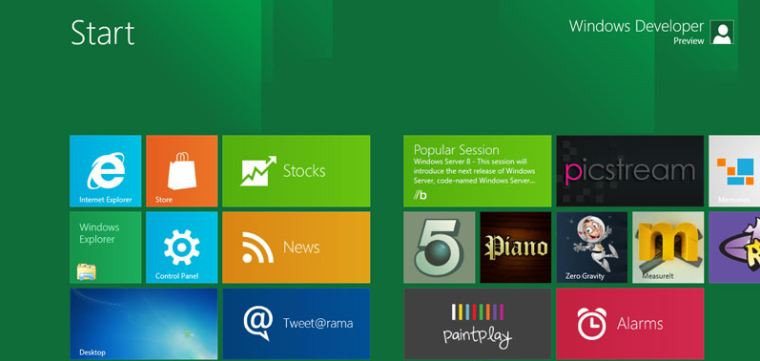Viewport: 760px width, 361px height.
Task: Click the user account avatar picture
Action: (722, 32)
